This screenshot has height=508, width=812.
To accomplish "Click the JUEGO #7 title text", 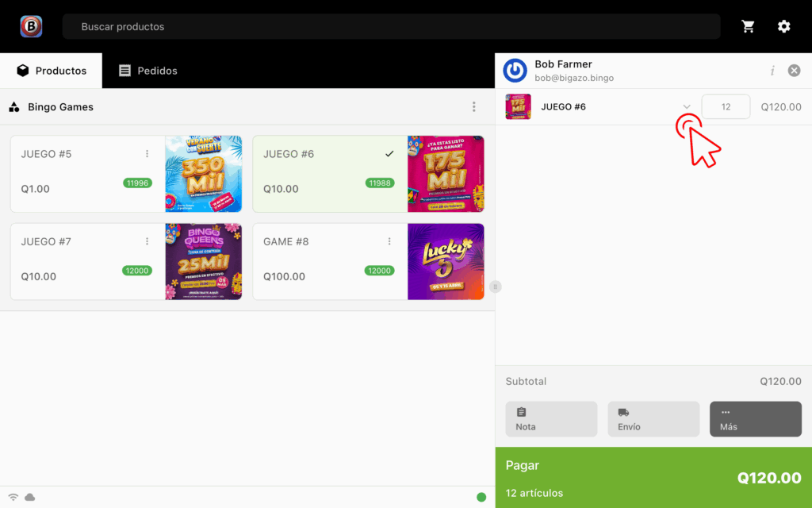I will pyautogui.click(x=46, y=241).
